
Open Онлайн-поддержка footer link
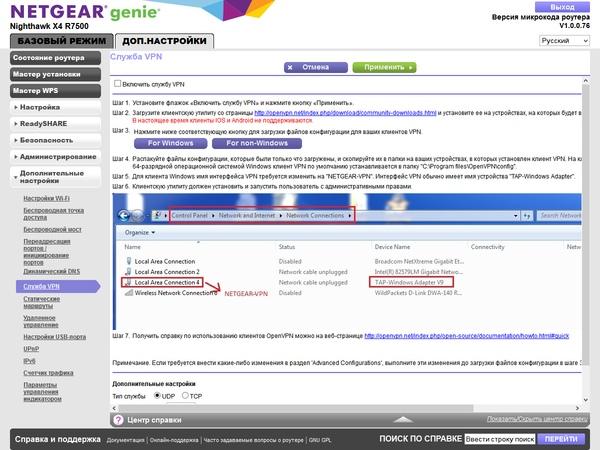click(x=174, y=440)
